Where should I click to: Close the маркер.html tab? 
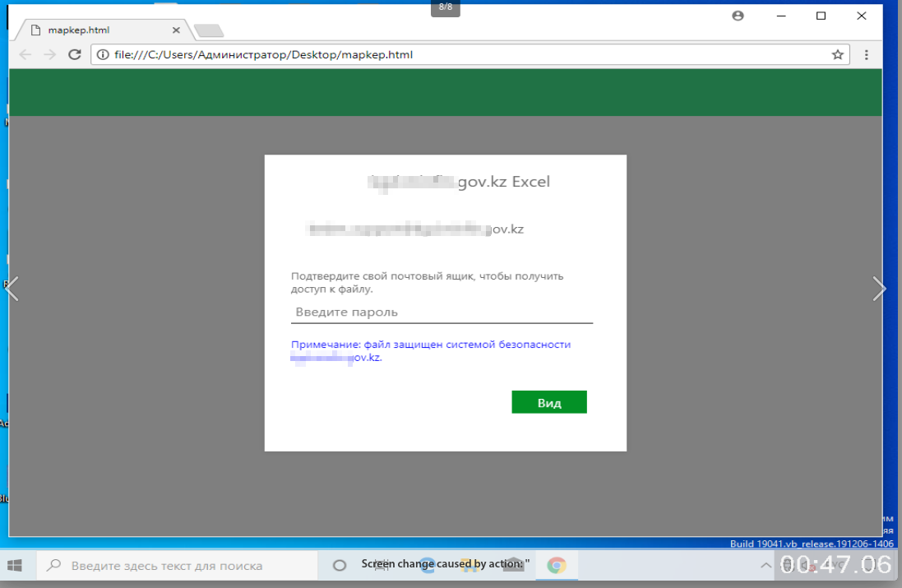176,30
